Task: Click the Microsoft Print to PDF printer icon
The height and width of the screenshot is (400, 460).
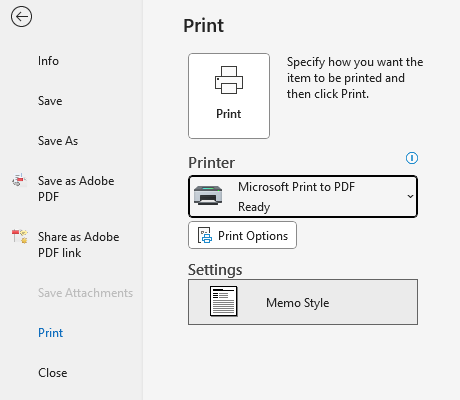Action: pyautogui.click(x=208, y=195)
